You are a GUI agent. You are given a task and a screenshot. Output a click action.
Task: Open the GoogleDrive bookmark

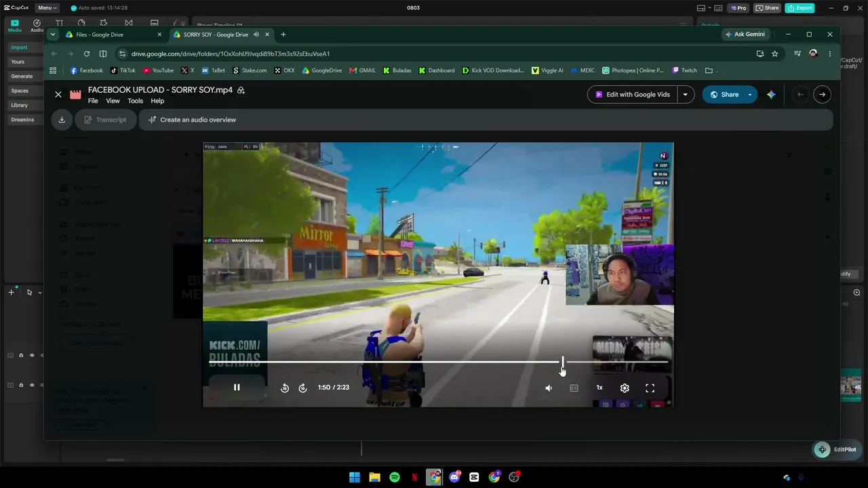coord(321,70)
